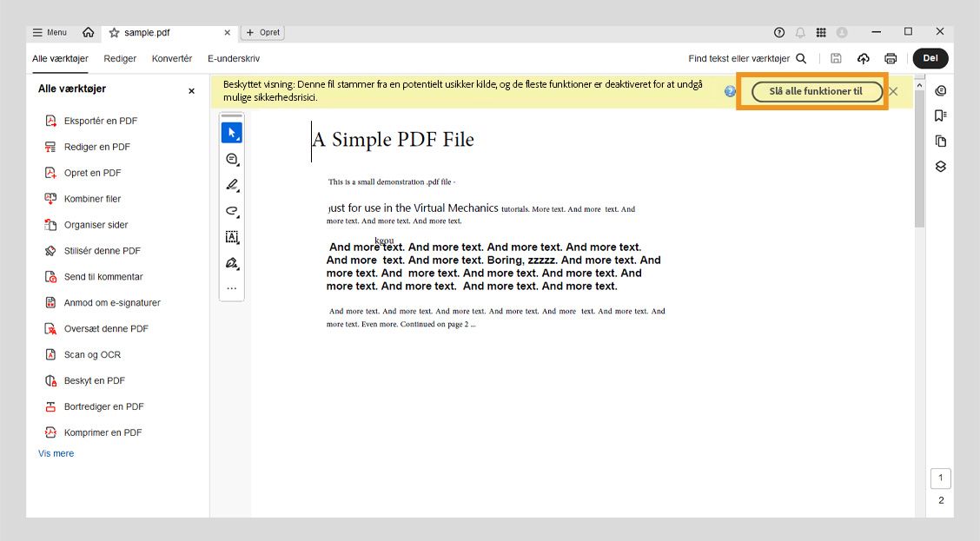Open the user profile avatar
Image resolution: width=980 pixels, height=541 pixels.
point(842,32)
